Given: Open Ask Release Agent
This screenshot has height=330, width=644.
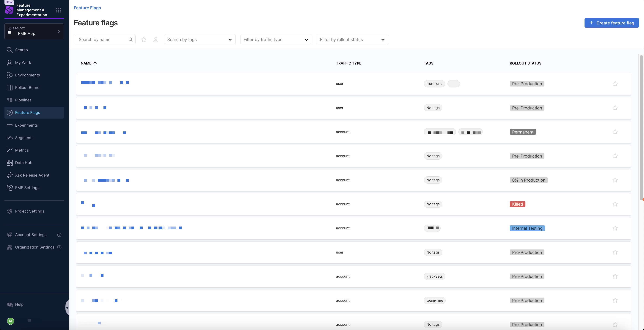Looking at the screenshot, I should click(32, 175).
